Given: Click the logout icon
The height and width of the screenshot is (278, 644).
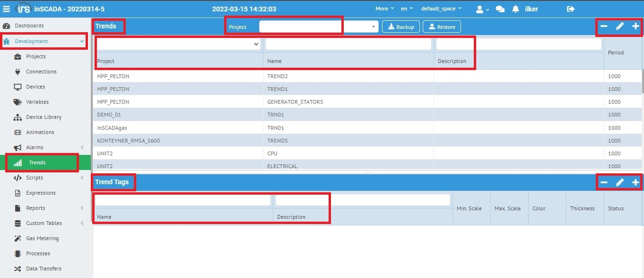Looking at the screenshot, I should point(571,9).
